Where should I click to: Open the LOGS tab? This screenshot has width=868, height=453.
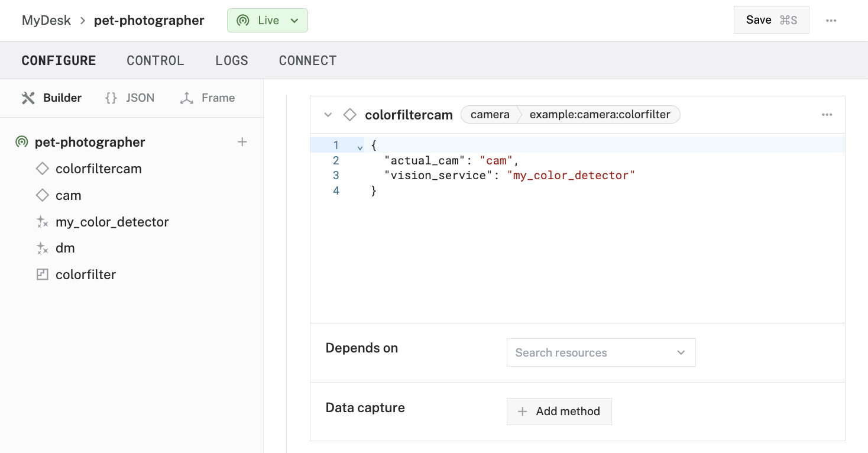(x=232, y=61)
